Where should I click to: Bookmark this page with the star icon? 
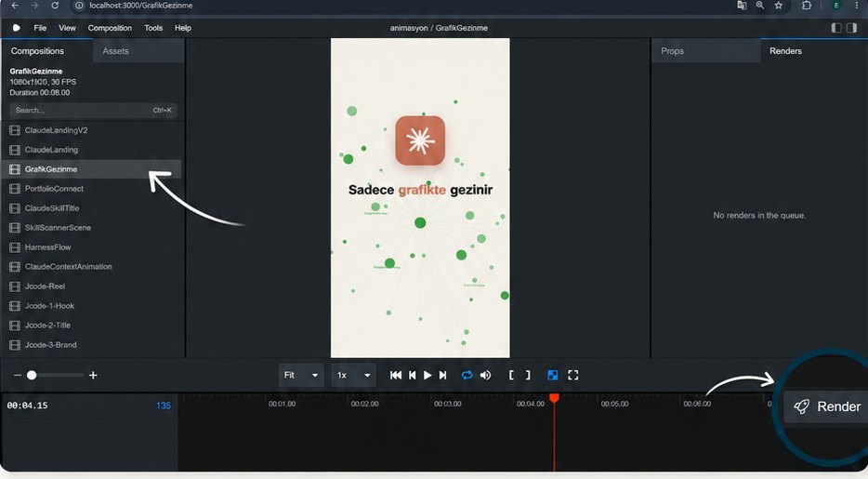(x=779, y=5)
